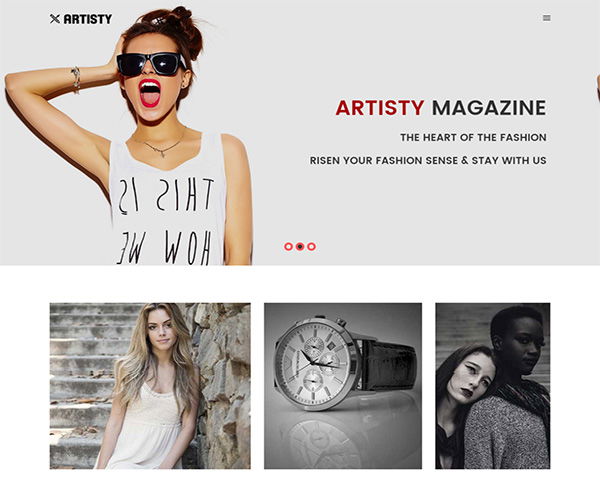Click the MAGAZINE word in the hero heading
This screenshot has height=480, width=600.
[489, 108]
